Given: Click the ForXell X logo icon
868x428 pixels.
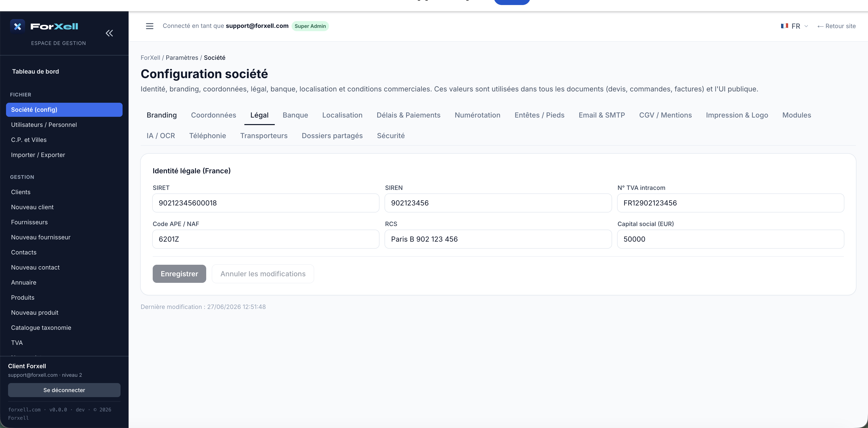Looking at the screenshot, I should (x=18, y=26).
